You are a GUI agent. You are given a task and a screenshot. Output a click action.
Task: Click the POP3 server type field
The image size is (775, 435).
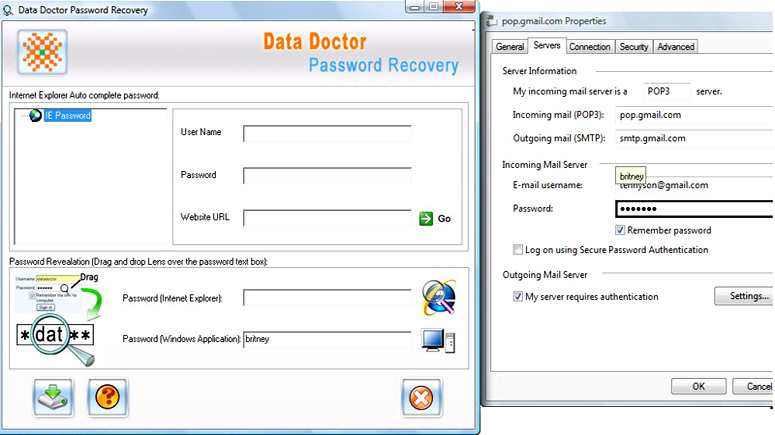[666, 91]
